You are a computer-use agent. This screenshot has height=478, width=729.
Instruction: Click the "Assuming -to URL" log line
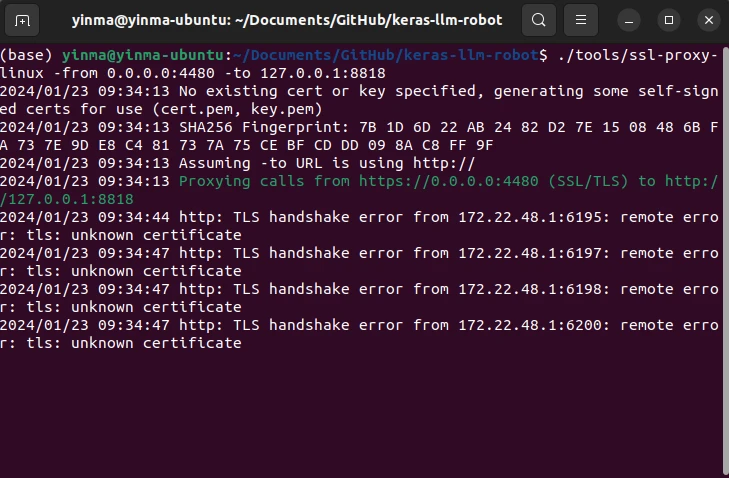(x=237, y=163)
